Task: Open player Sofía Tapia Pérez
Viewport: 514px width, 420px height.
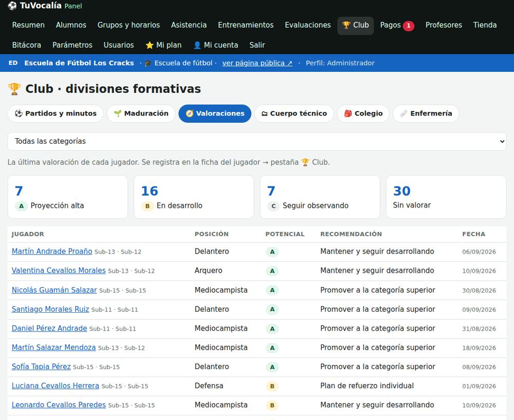Action: point(41,367)
